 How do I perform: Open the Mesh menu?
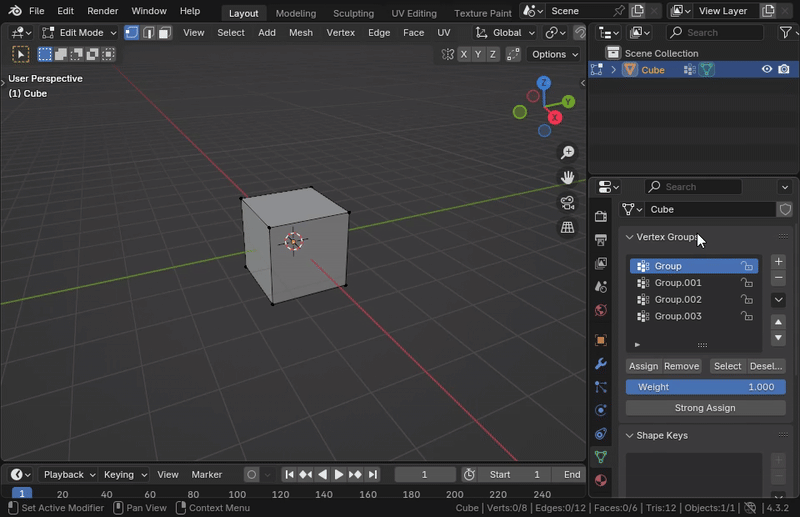click(300, 32)
